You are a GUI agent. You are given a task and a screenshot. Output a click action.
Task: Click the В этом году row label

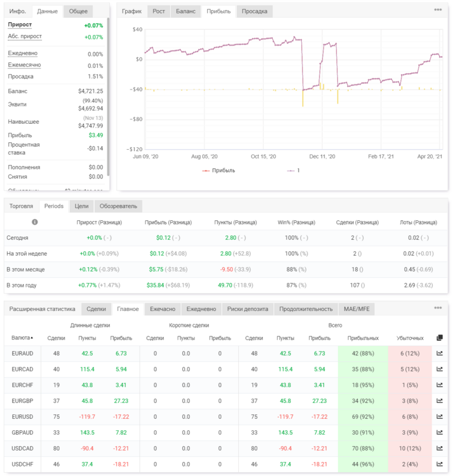tap(22, 285)
